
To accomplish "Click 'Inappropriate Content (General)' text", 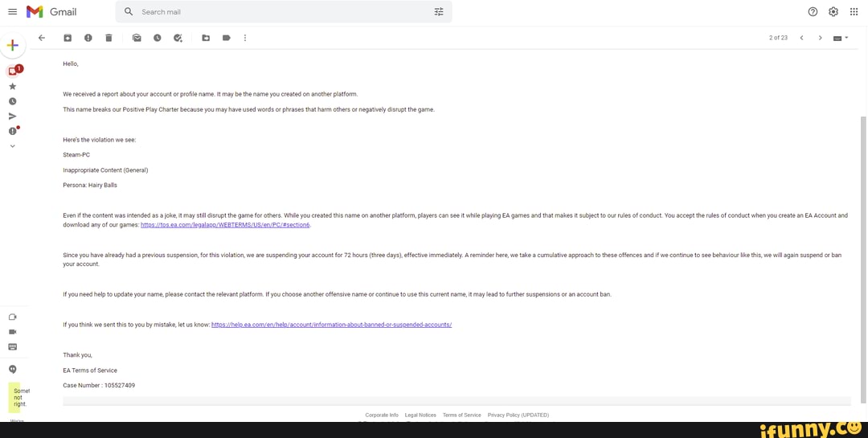I will [105, 170].
